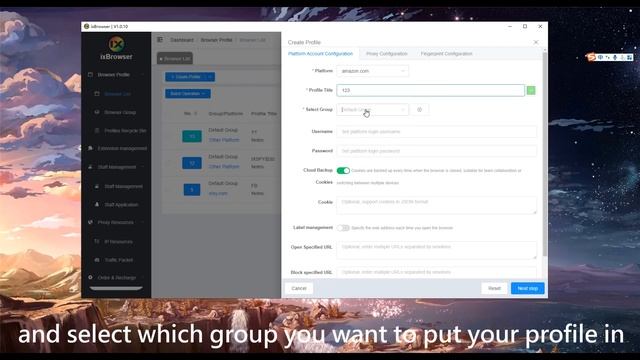Expand the Browser Profile sidebar section
This screenshot has height=360, width=640.
coord(117,75)
